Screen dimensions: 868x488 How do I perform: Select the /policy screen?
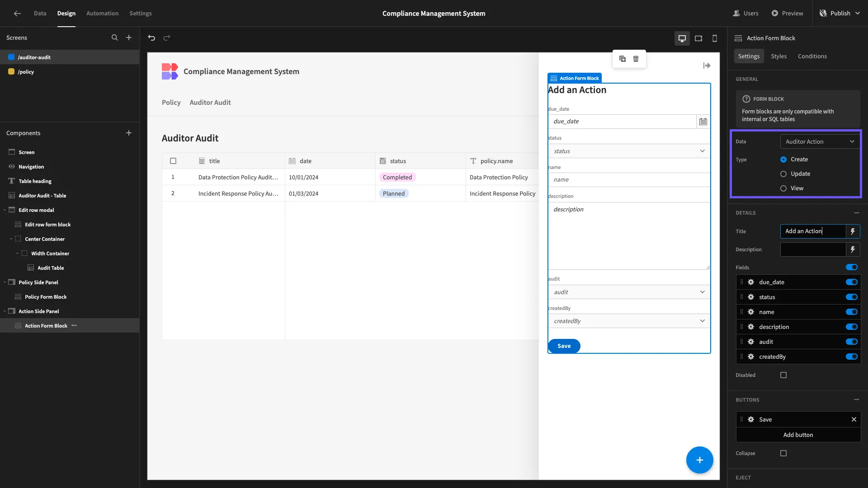[70, 71]
